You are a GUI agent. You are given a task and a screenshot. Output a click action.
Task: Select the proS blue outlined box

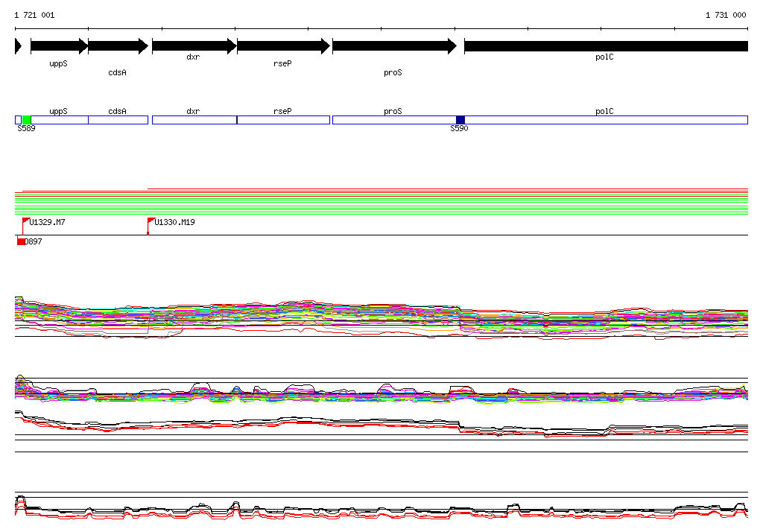395,120
